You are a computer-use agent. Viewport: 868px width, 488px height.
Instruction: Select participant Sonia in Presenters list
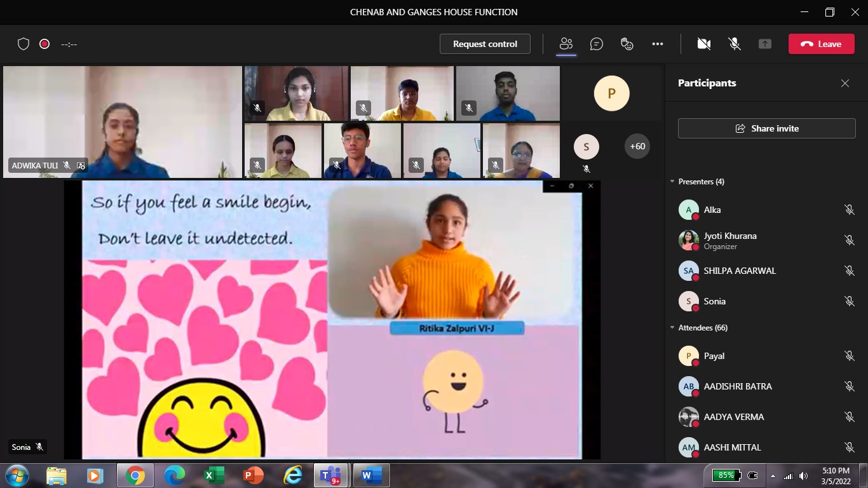766,301
